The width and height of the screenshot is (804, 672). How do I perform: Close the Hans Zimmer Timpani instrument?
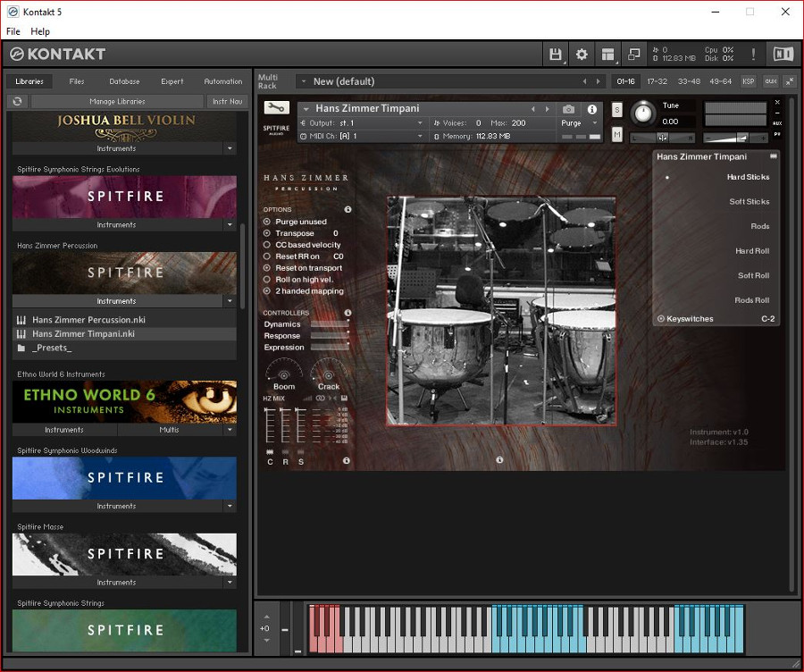[777, 103]
